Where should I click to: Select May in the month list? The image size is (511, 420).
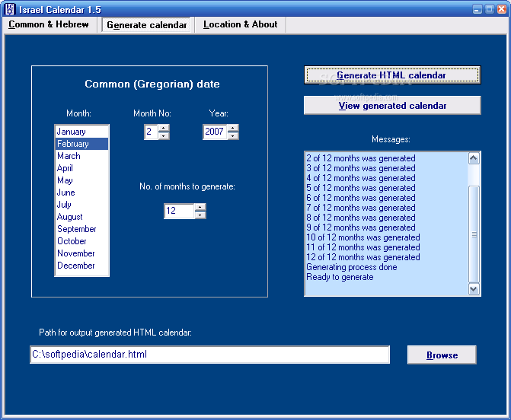pos(81,180)
